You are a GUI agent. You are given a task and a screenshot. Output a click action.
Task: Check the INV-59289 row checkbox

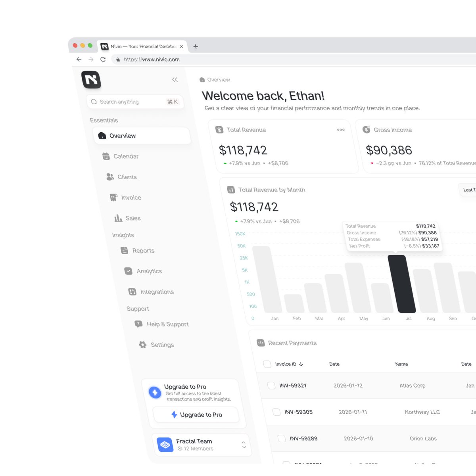[x=282, y=439]
